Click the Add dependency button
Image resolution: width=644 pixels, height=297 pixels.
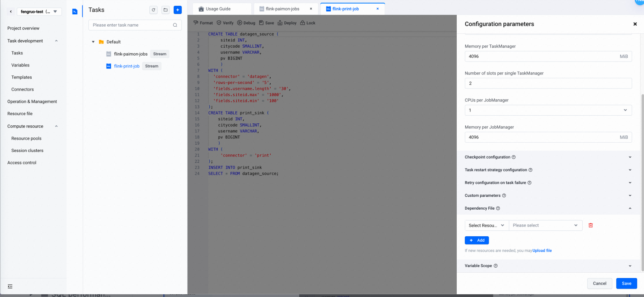click(477, 240)
